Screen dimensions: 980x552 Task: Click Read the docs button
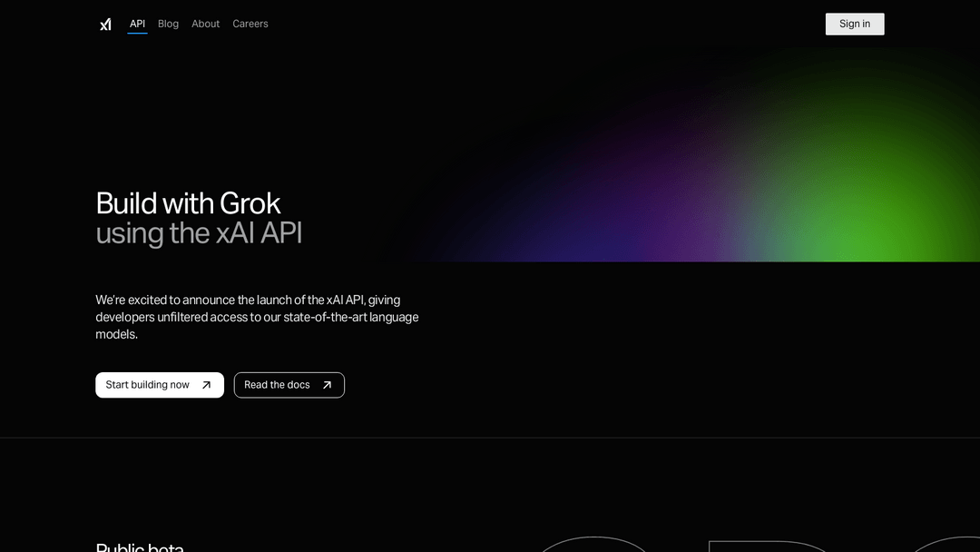click(289, 385)
